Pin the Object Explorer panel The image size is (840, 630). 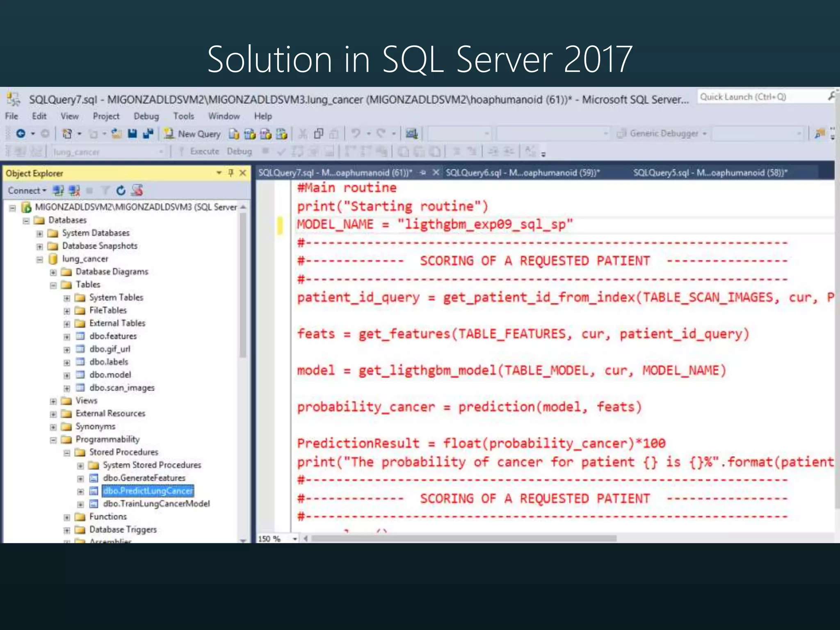(x=231, y=173)
